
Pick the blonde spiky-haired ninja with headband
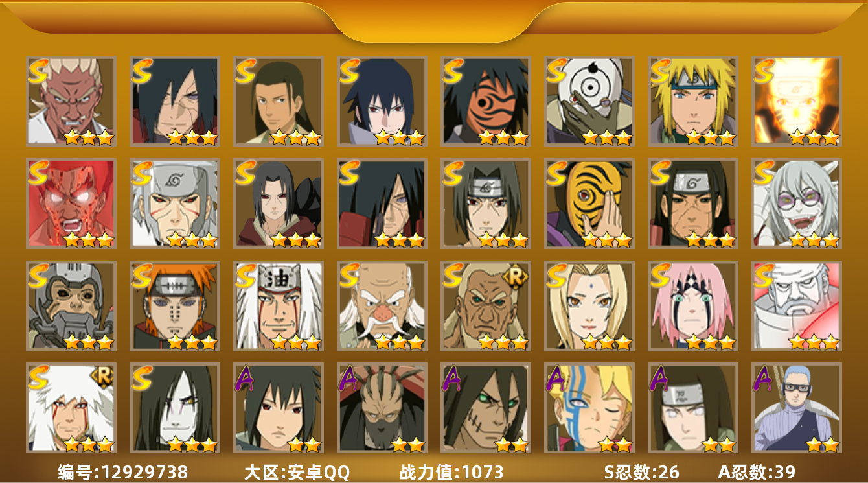pyautogui.click(x=692, y=100)
